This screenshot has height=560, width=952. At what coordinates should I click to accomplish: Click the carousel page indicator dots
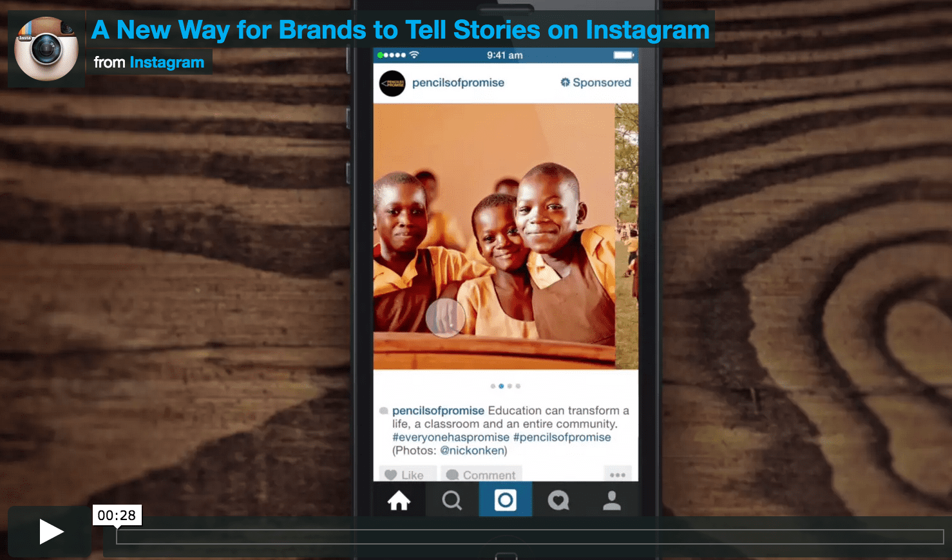pos(506,386)
